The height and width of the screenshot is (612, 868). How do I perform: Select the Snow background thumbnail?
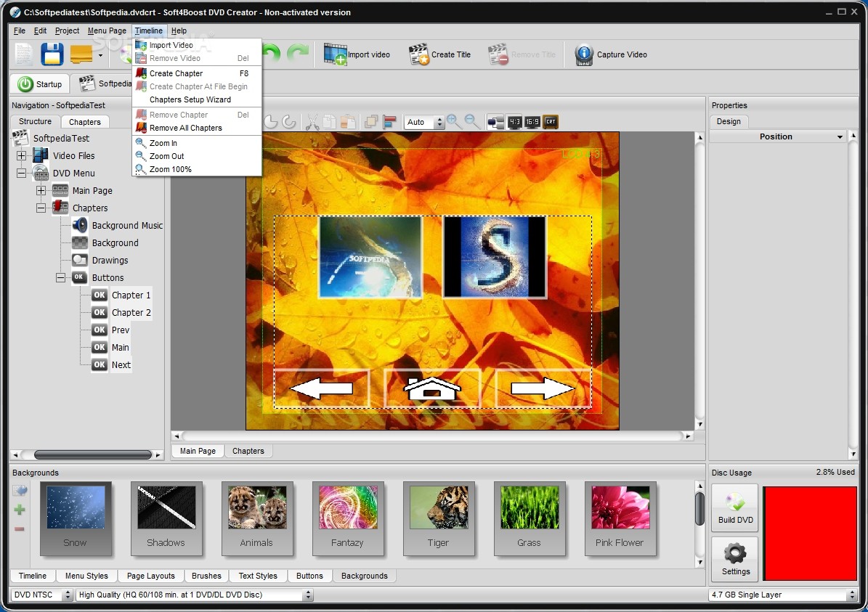[76, 518]
